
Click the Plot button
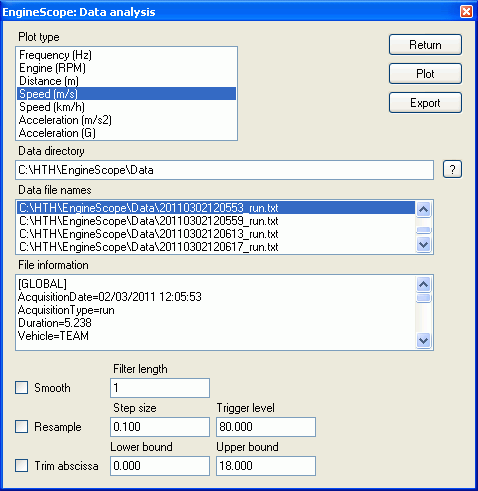pos(425,74)
